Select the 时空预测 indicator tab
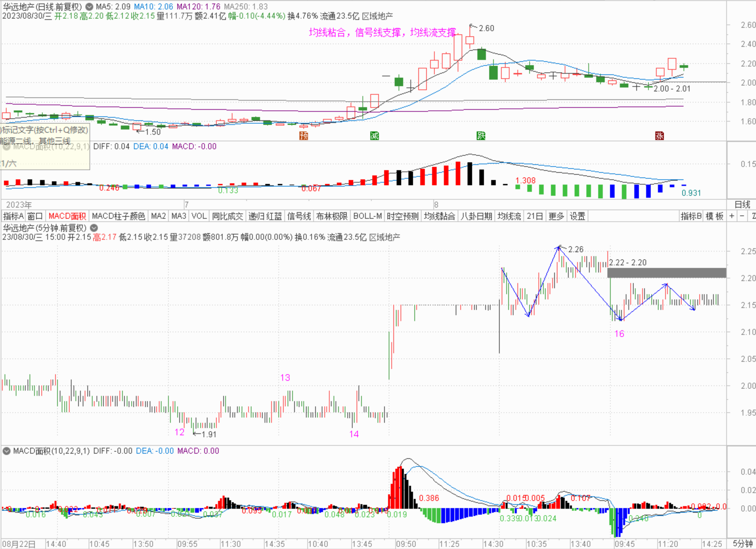Screen dimensions: 756x549 click(x=403, y=216)
